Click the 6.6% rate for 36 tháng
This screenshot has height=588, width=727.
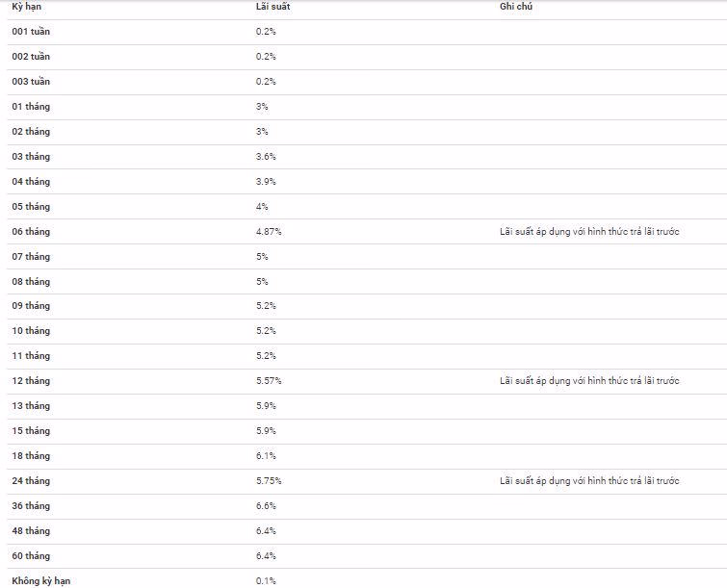point(266,506)
